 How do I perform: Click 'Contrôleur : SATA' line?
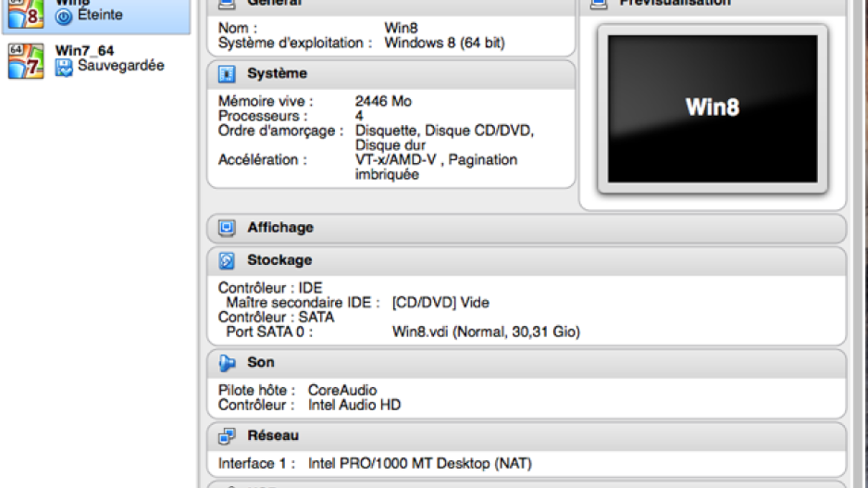click(x=277, y=318)
